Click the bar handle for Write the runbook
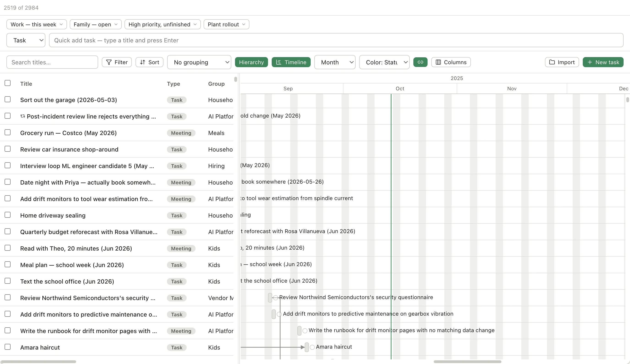630x364 pixels. (x=299, y=331)
